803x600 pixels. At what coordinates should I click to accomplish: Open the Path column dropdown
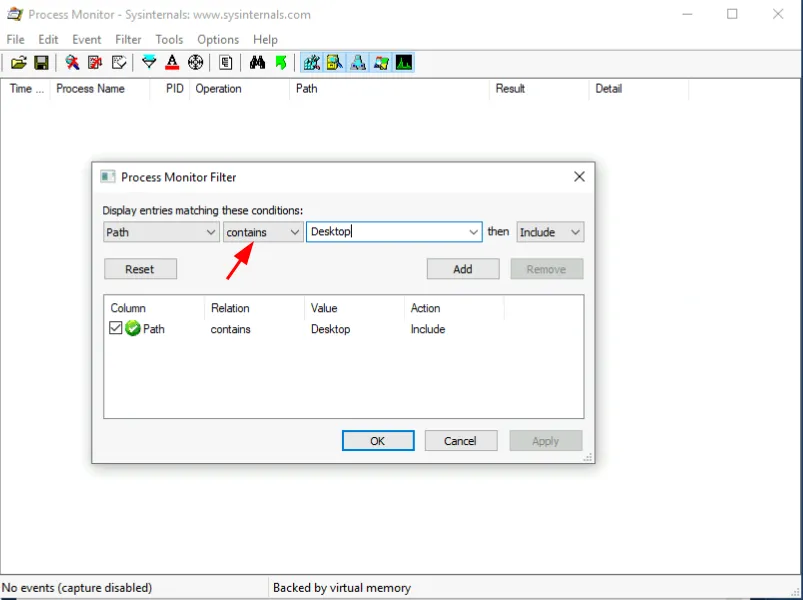[x=161, y=232]
